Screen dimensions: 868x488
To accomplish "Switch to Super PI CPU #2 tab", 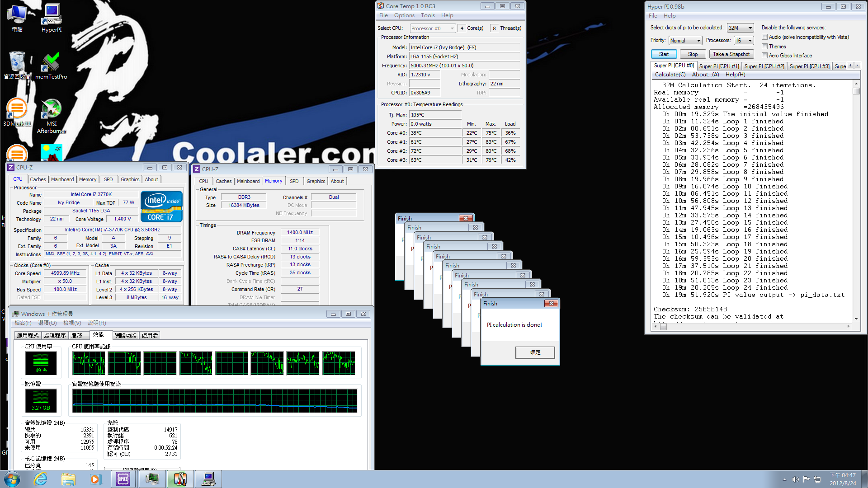I will tap(764, 66).
